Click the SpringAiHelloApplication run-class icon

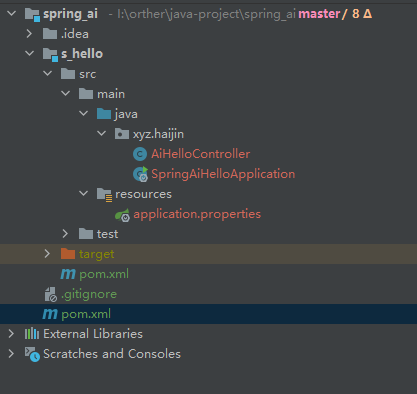140,174
